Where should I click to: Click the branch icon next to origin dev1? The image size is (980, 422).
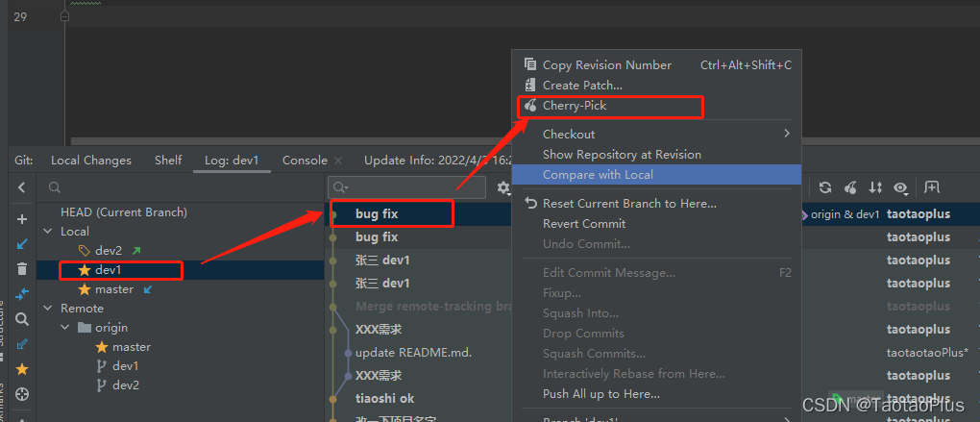[101, 365]
